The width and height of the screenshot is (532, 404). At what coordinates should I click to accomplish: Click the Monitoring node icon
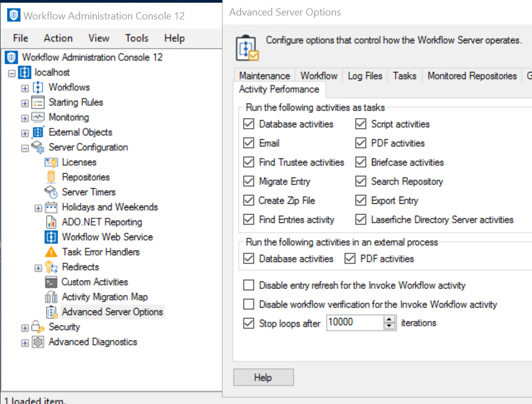(38, 117)
